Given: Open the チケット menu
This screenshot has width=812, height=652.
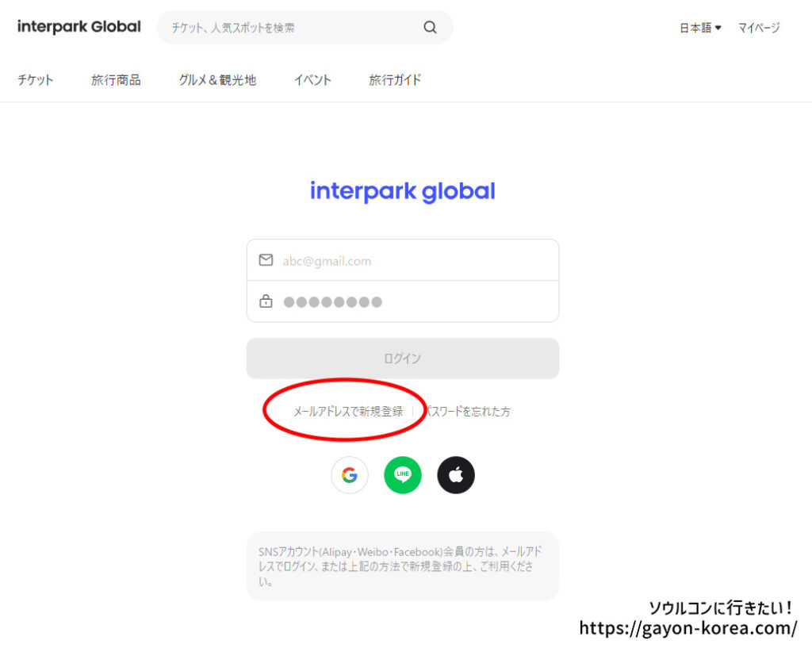Looking at the screenshot, I should pos(35,80).
